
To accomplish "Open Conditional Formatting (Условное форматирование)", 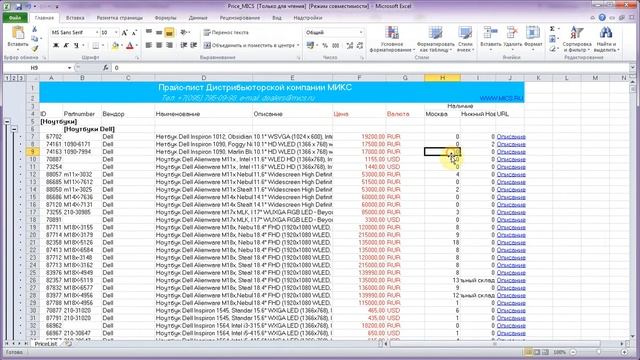I will pos(392,39).
